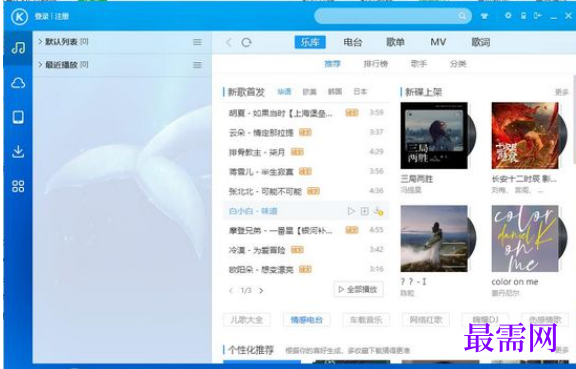
Task: Open the settings gear icon in title bar
Action: pos(508,16)
